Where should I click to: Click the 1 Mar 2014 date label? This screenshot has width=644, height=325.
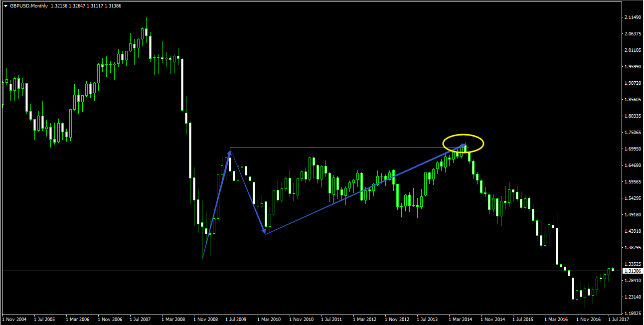(x=461, y=319)
